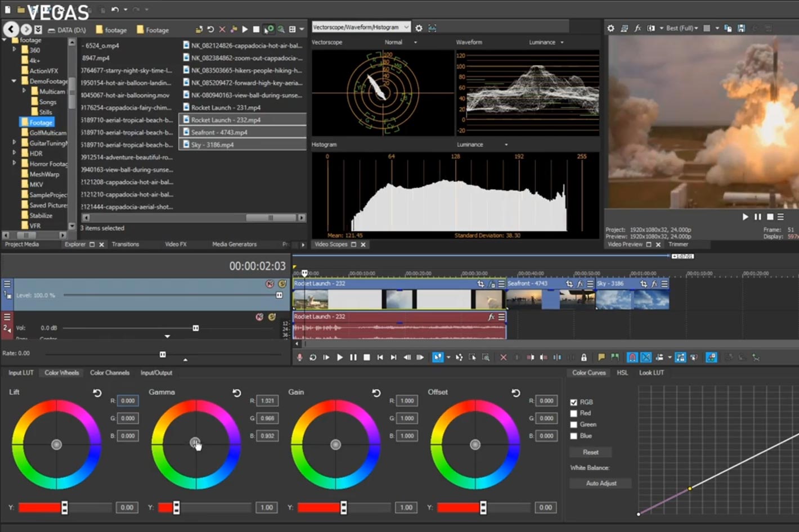Open Video Preview properties gear icon

(611, 28)
